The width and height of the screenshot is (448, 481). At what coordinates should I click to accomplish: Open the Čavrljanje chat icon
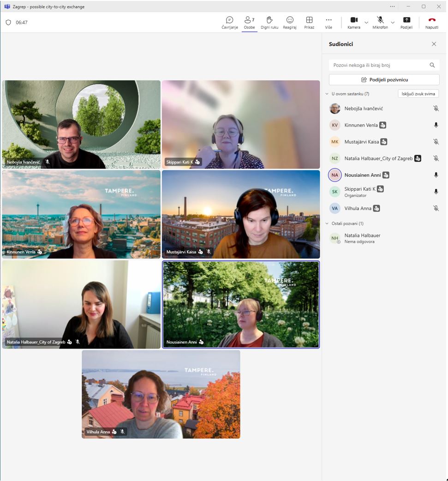click(x=229, y=20)
